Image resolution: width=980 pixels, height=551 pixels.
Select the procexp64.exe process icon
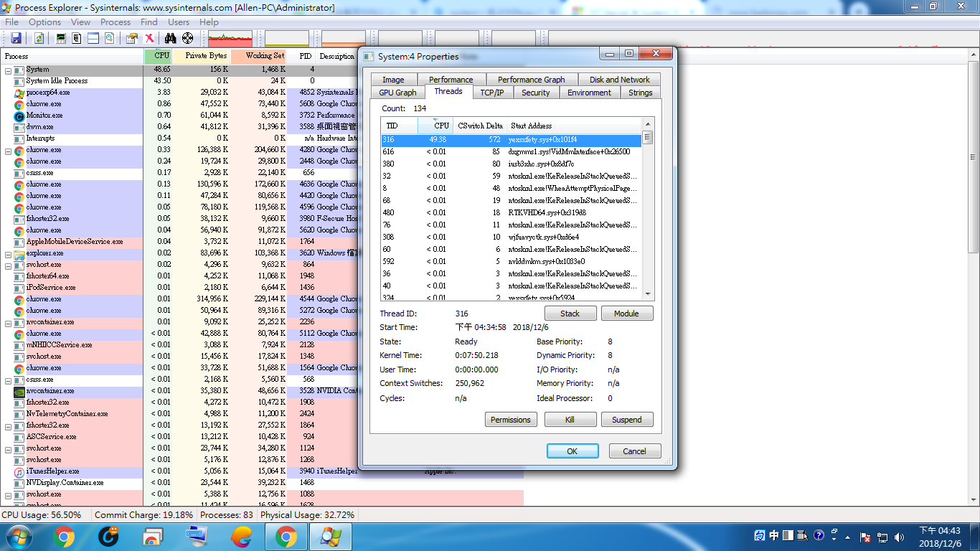[x=19, y=93]
